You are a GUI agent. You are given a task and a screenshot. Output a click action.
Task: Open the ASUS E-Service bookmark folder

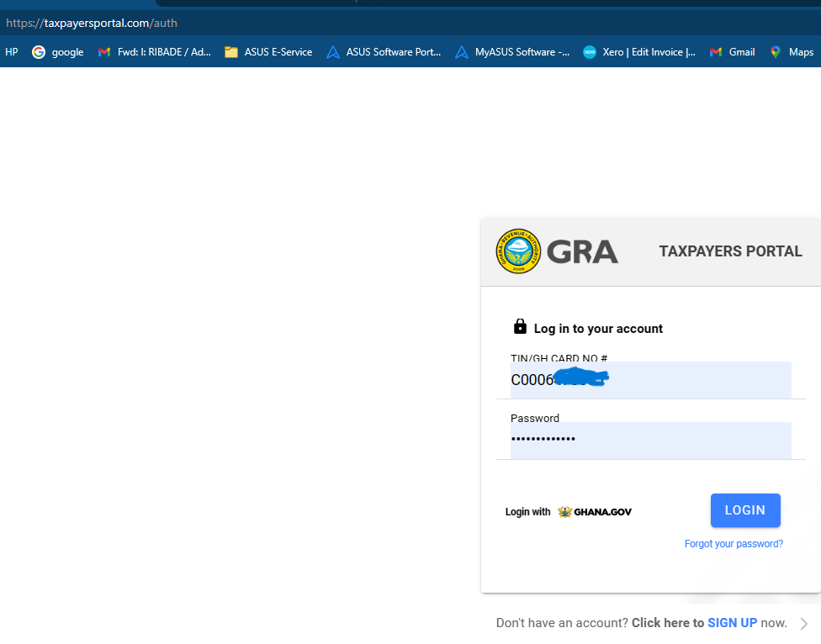pos(268,52)
